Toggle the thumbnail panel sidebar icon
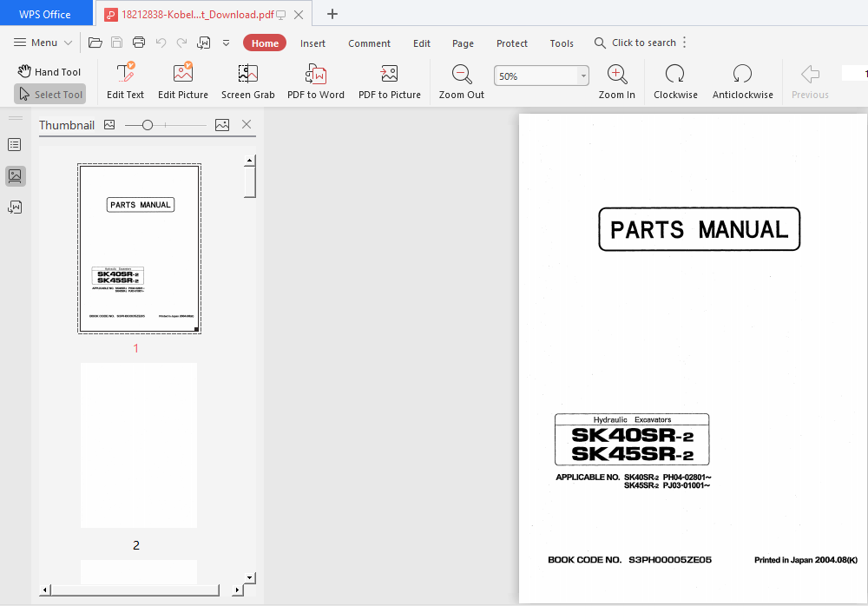Viewport: 868px width, 606px height. pos(15,176)
